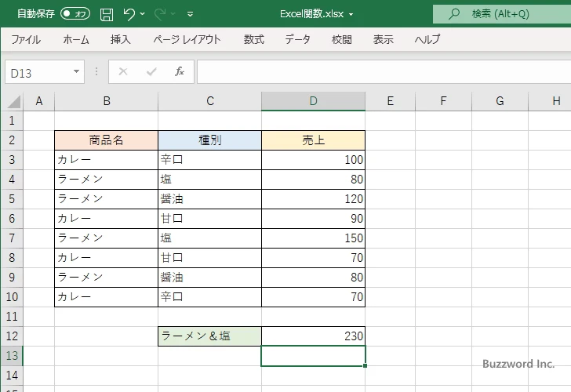
Task: Switch to the 挿入 tab
Action: coord(121,39)
